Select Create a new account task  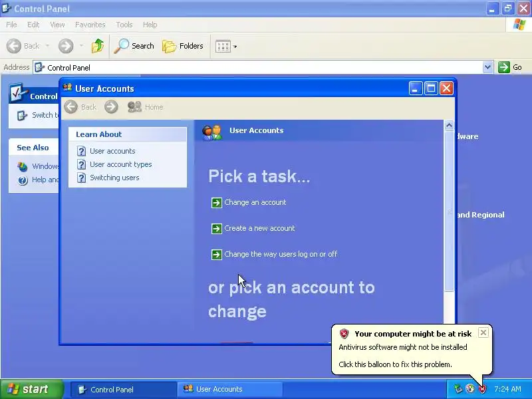[x=259, y=228]
